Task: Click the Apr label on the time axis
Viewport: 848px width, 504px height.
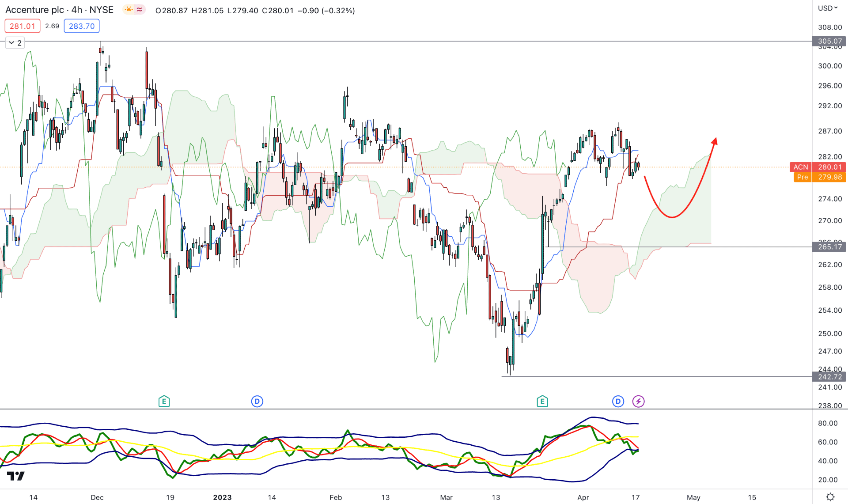Action: pos(583,497)
